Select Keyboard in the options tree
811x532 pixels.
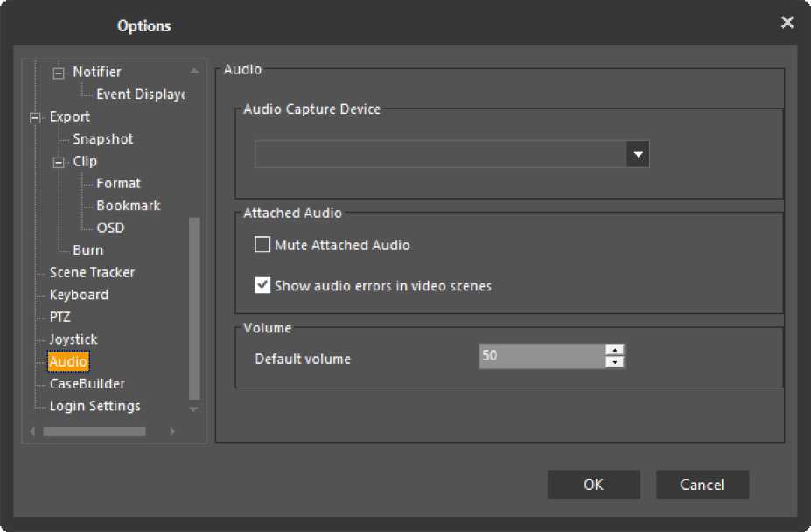pos(79,295)
